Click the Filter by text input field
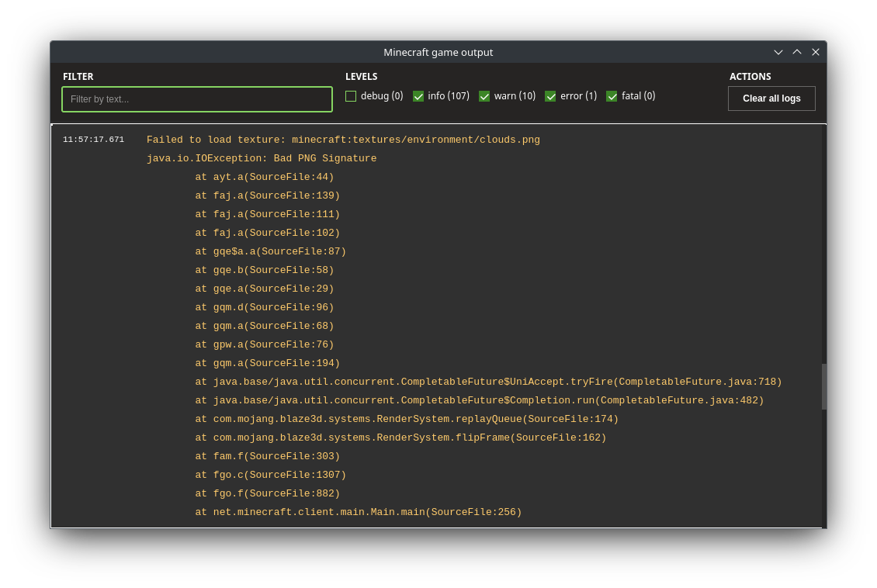The height and width of the screenshot is (588, 877). tap(197, 99)
